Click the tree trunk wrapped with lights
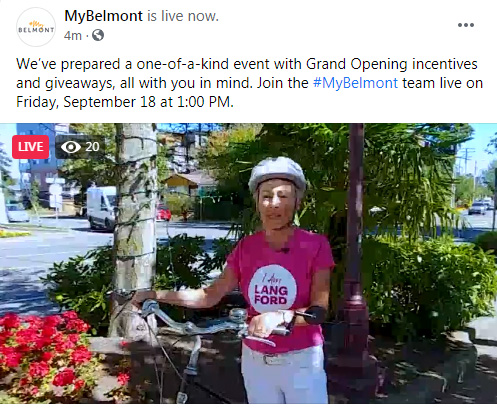Screen dimensions: 497x413 135,230
